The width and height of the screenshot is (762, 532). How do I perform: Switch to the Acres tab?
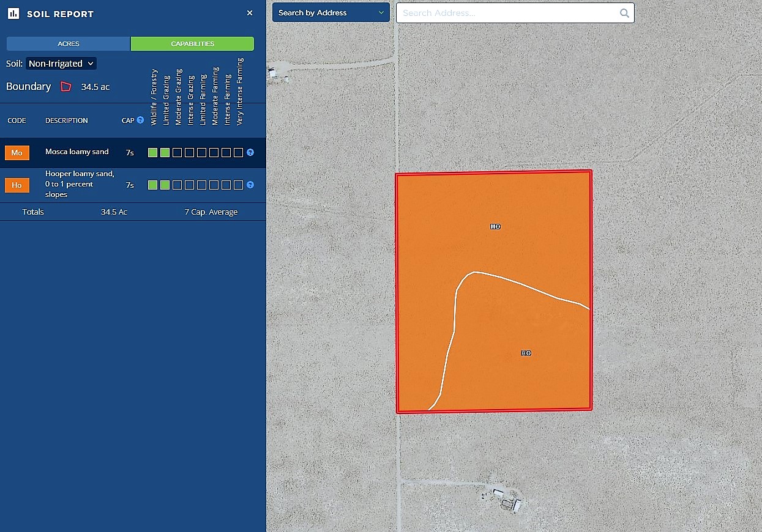pyautogui.click(x=69, y=44)
